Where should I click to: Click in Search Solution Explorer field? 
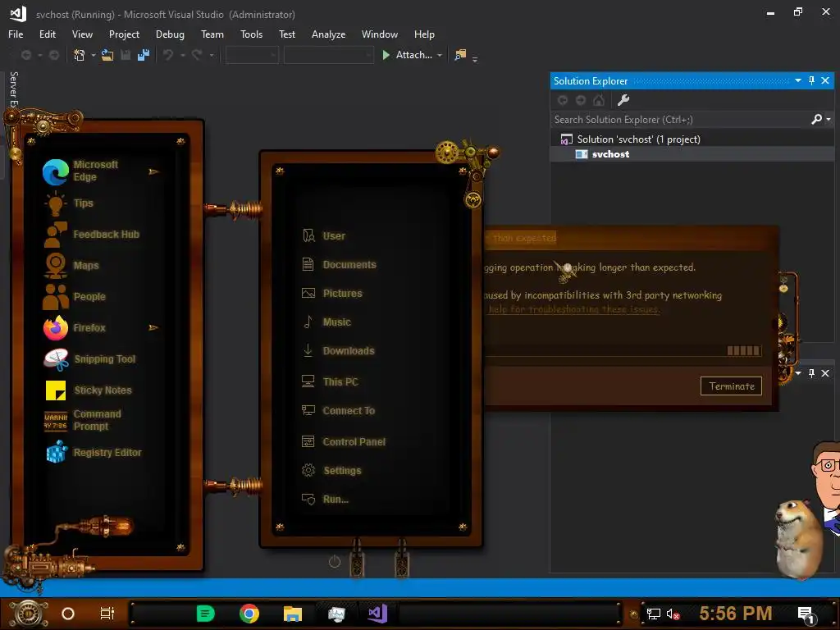click(680, 120)
